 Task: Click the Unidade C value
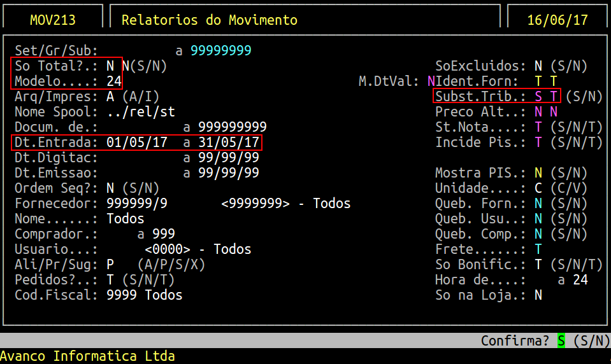coord(538,188)
